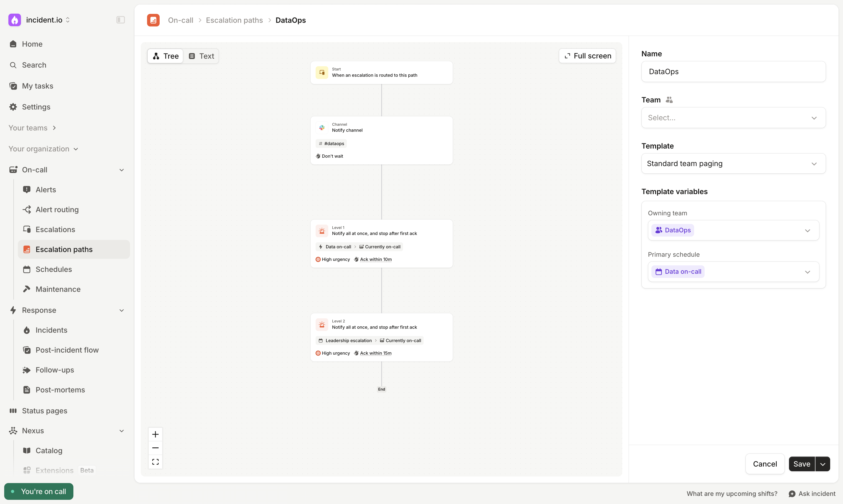This screenshot has height=504, width=843.
Task: Click the You're on call status button
Action: point(39,491)
